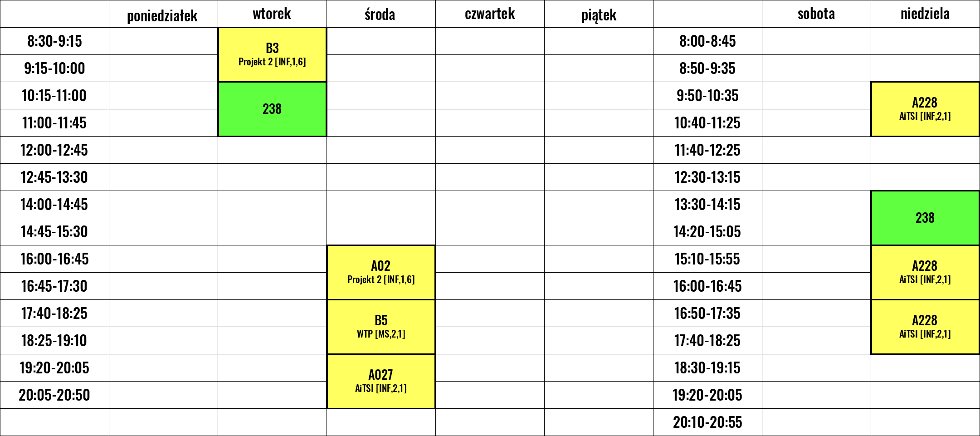Select the B3 Projekt 2 block on wtorek
Screen dimensions: 980x436
(x=272, y=54)
